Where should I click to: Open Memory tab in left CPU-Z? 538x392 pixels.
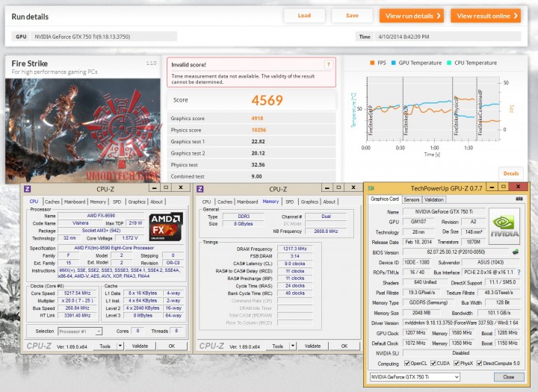pyautogui.click(x=98, y=202)
